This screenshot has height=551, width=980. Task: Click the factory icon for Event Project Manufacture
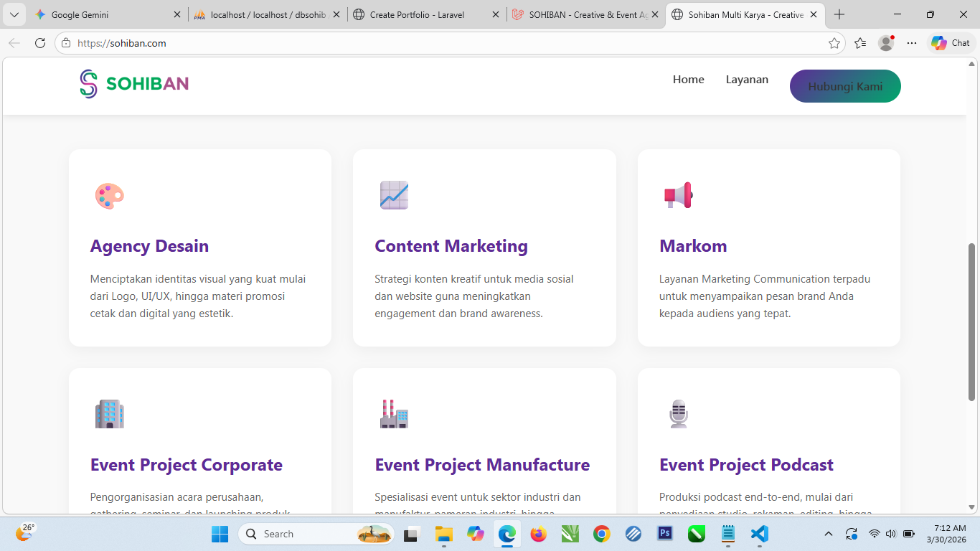pos(394,414)
